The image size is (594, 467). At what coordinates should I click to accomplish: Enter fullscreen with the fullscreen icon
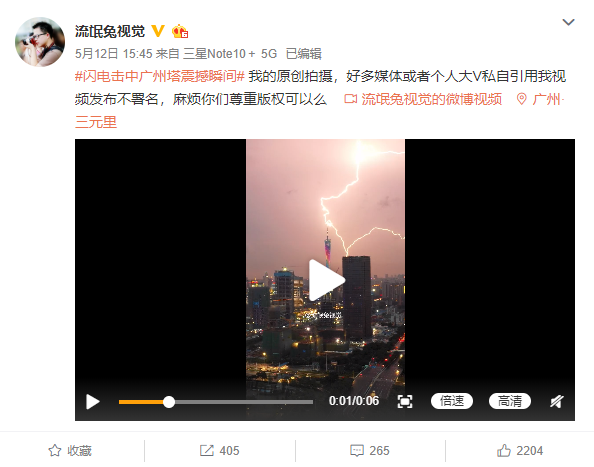click(405, 401)
